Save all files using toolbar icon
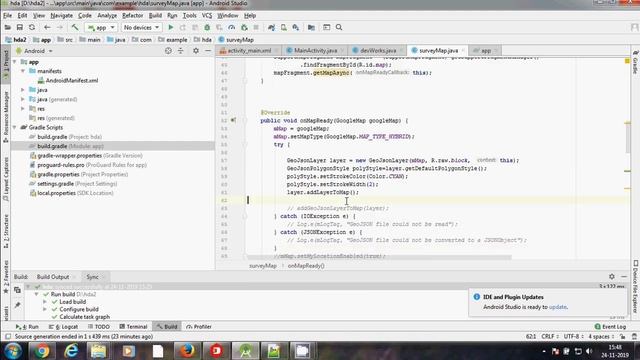The width and height of the screenshot is (640, 360). [x=20, y=27]
